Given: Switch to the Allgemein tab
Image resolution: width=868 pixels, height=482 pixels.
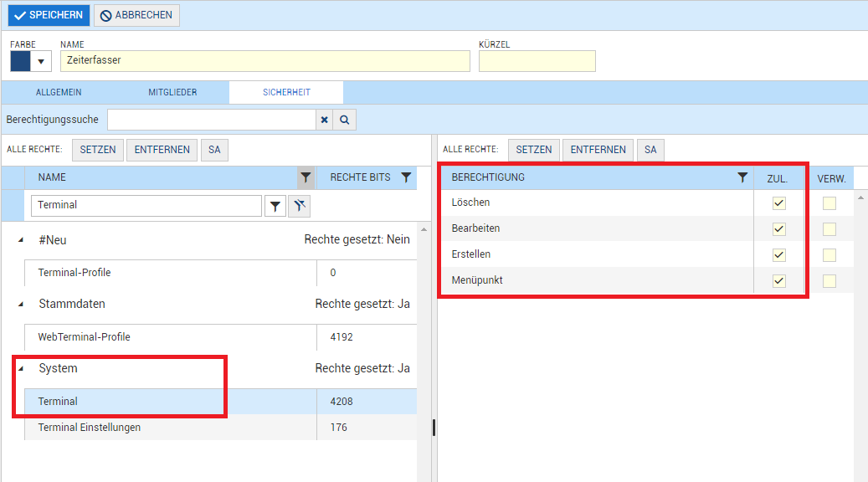Looking at the screenshot, I should point(59,92).
